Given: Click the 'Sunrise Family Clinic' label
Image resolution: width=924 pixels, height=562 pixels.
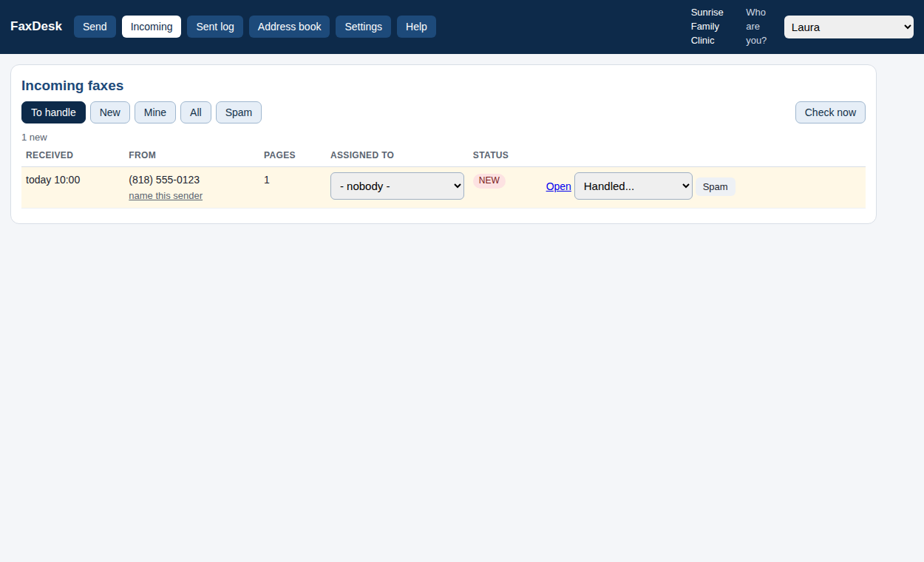Looking at the screenshot, I should tap(707, 27).
